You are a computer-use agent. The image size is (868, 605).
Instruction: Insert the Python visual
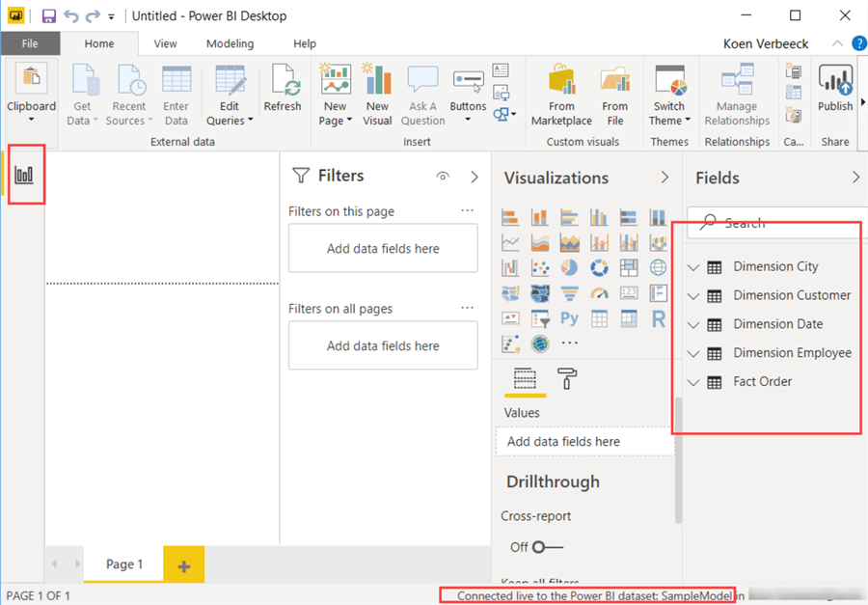pos(569,318)
